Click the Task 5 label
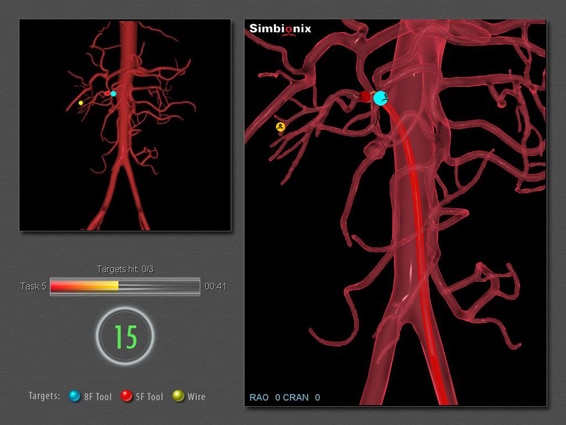The width and height of the screenshot is (566, 425). tap(33, 286)
